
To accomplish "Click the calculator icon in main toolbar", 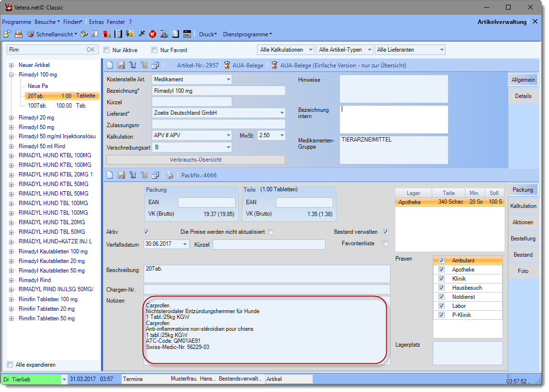I will 187,34.
